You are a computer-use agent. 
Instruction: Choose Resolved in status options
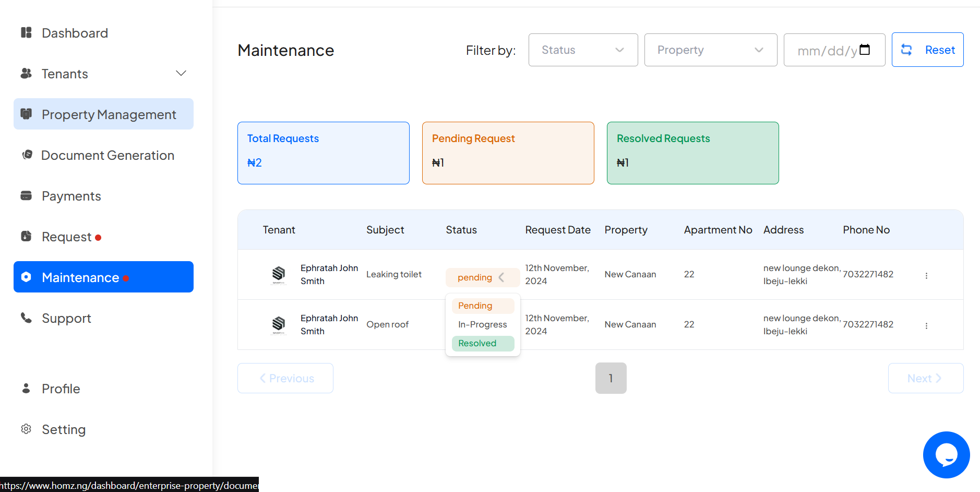483,343
